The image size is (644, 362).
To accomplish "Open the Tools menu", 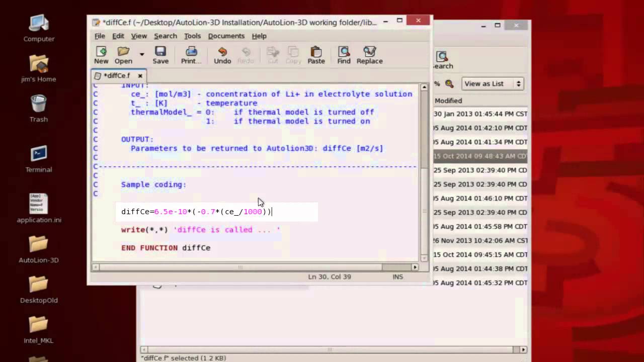I will pyautogui.click(x=192, y=36).
